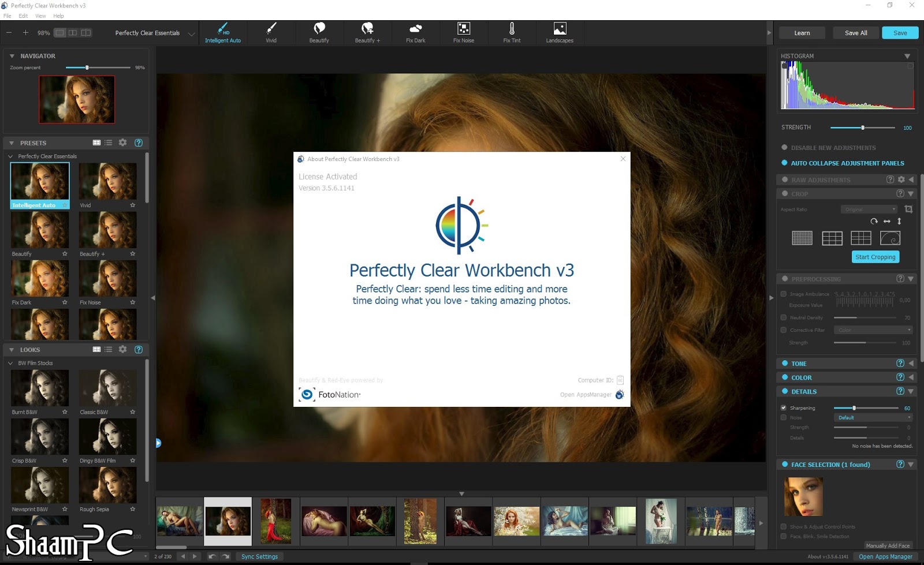Select the dense grid crop overlay
This screenshot has height=565, width=924.
click(802, 238)
